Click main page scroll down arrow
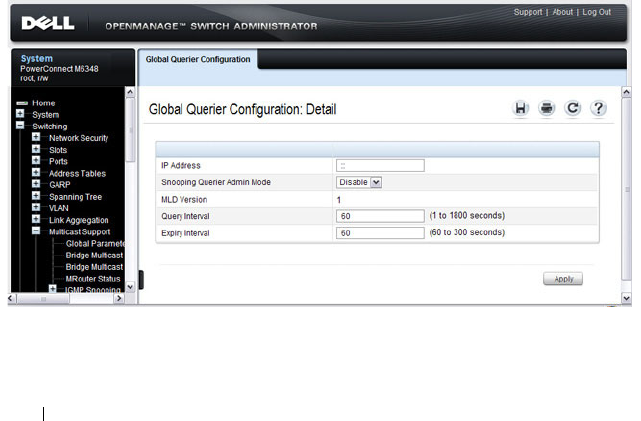Viewport: 641px width, 421px height. (626, 298)
